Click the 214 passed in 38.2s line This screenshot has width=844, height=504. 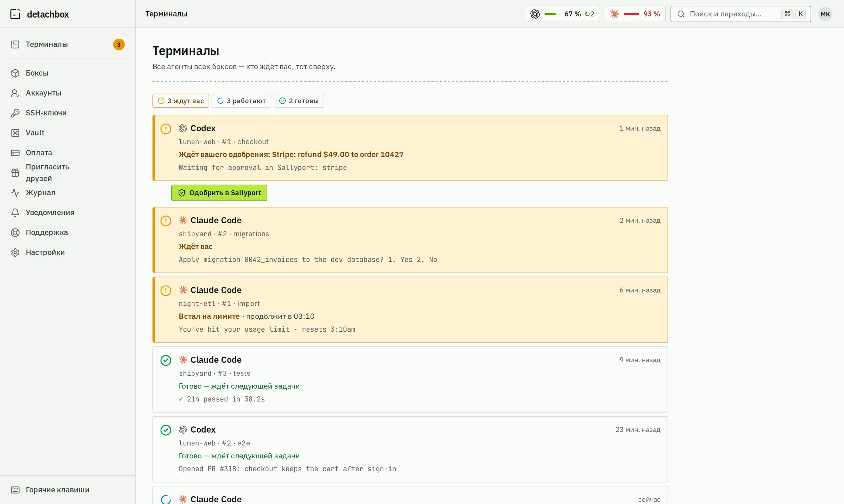point(222,399)
